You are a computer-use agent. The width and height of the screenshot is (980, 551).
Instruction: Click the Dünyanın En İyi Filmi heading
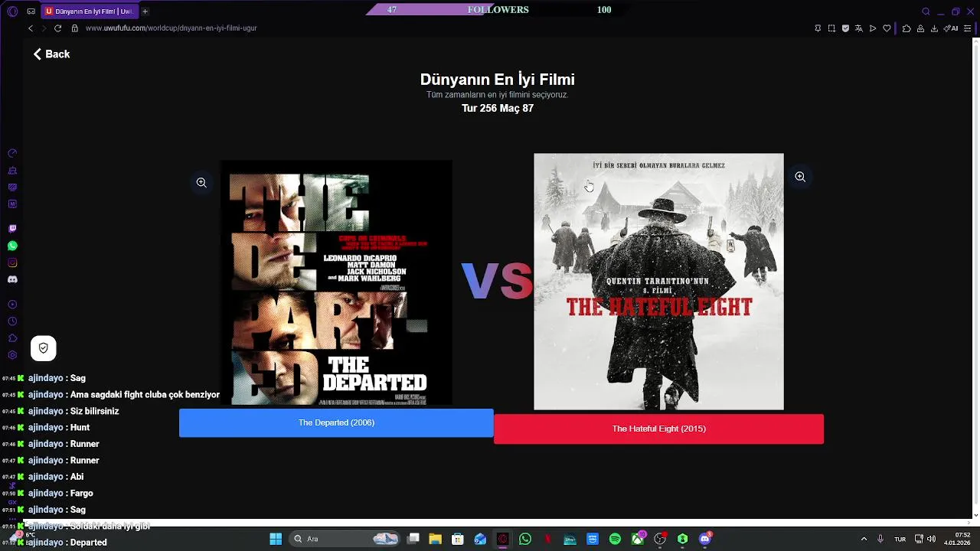(x=498, y=80)
